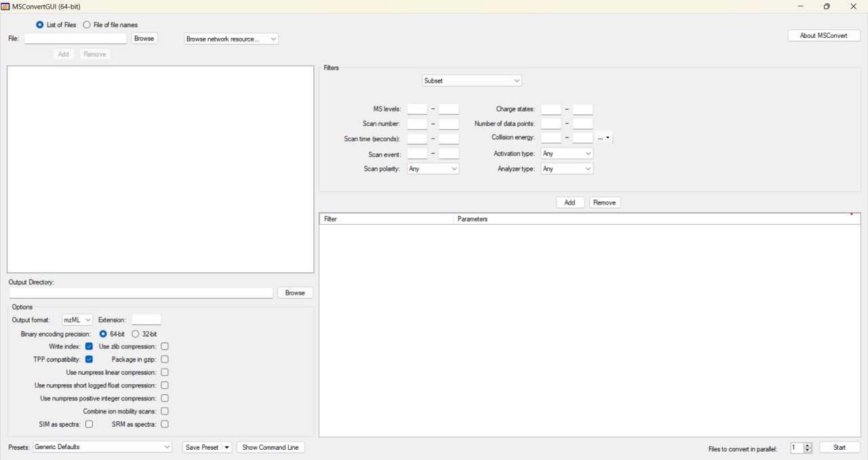The width and height of the screenshot is (868, 460).
Task: Enable Package in gzip checkbox
Action: pyautogui.click(x=165, y=359)
